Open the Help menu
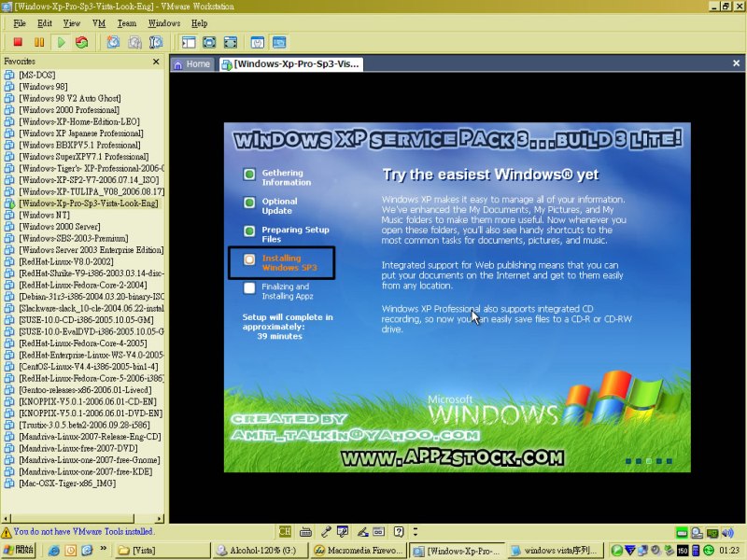Viewport: 747px width, 560px height. pos(199,23)
